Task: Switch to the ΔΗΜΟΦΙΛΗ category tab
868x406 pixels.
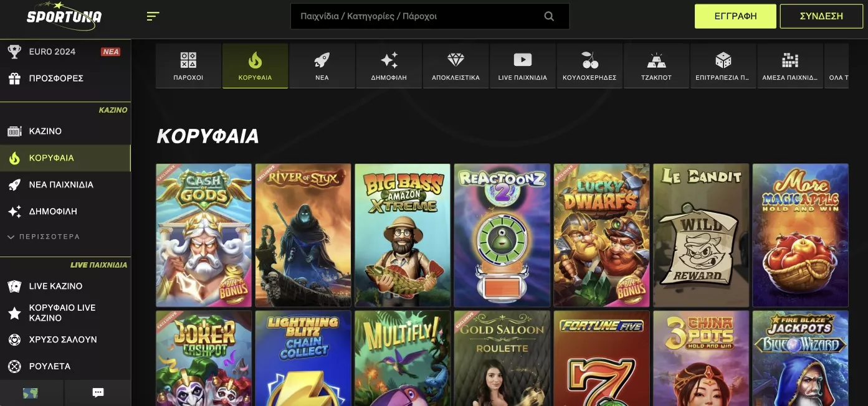Action: 389,66
